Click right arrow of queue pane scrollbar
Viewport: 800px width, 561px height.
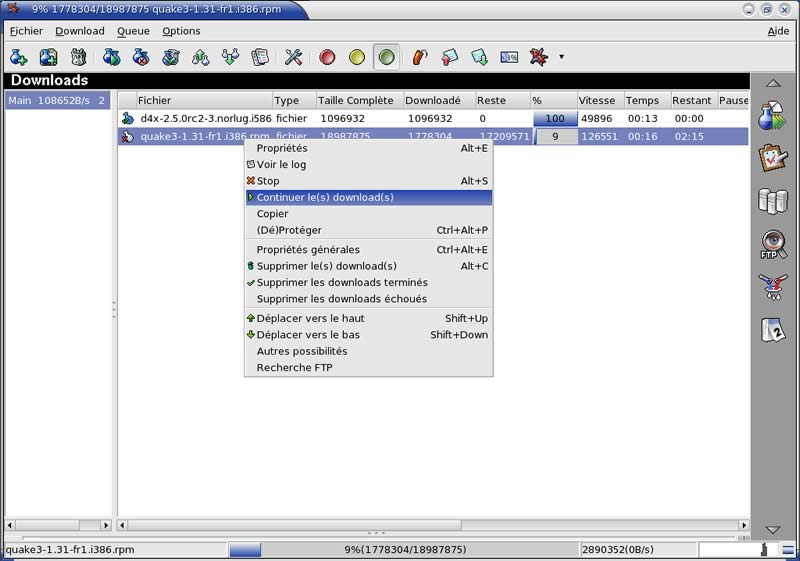click(106, 524)
